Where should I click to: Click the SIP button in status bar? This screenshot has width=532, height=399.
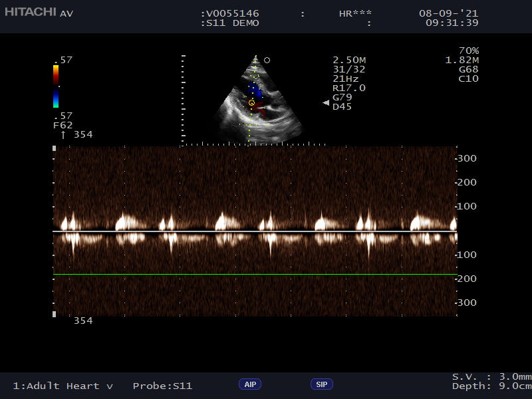[x=322, y=384]
